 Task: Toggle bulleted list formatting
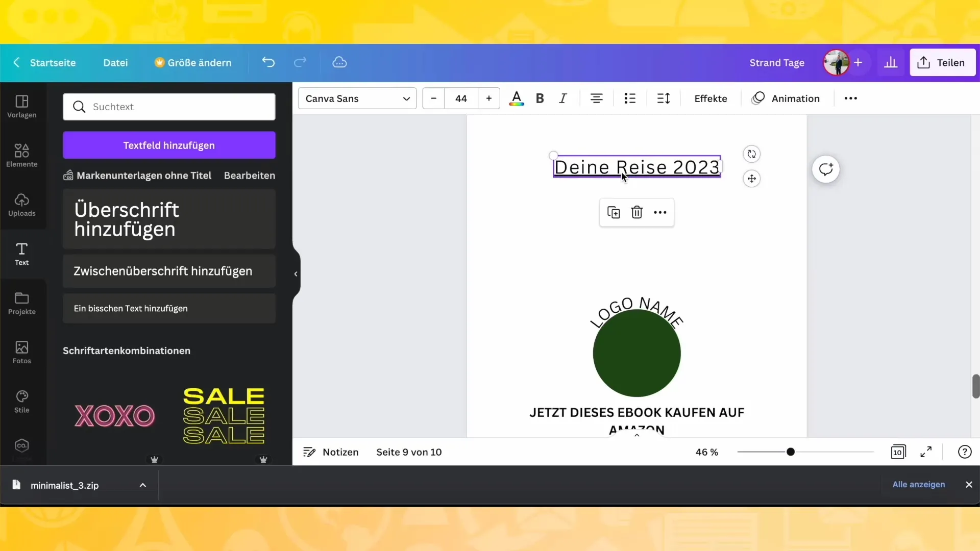[630, 98]
